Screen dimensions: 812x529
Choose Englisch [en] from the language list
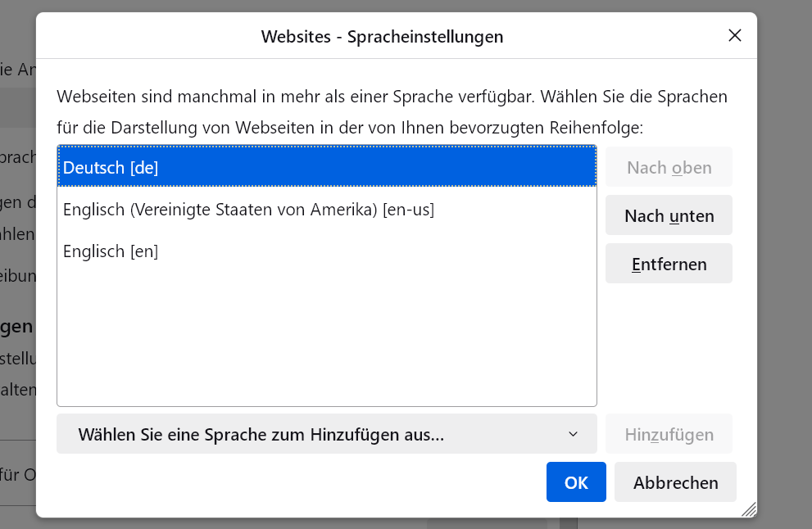[111, 251]
